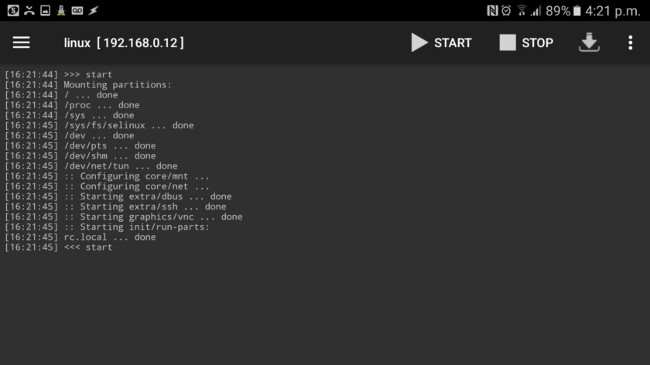Click the 'Starting graphics/vnc ... done' log line
The image size is (650, 365).
(x=124, y=217)
